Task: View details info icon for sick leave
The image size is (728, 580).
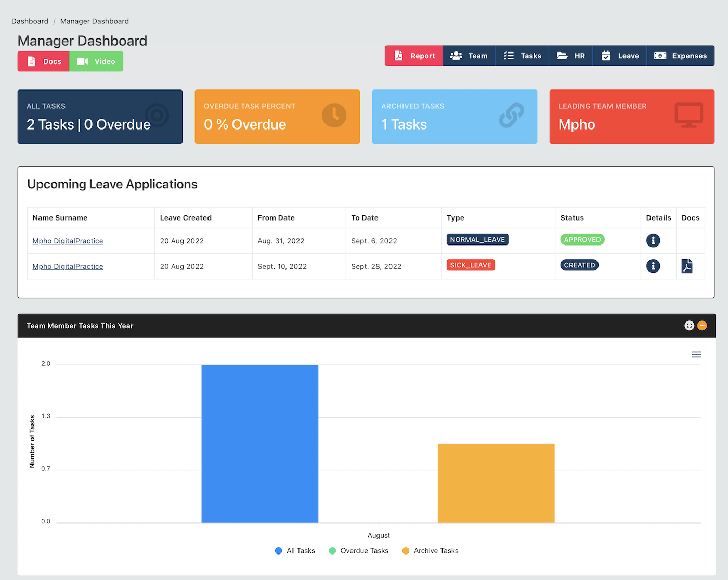Action: [x=653, y=266]
